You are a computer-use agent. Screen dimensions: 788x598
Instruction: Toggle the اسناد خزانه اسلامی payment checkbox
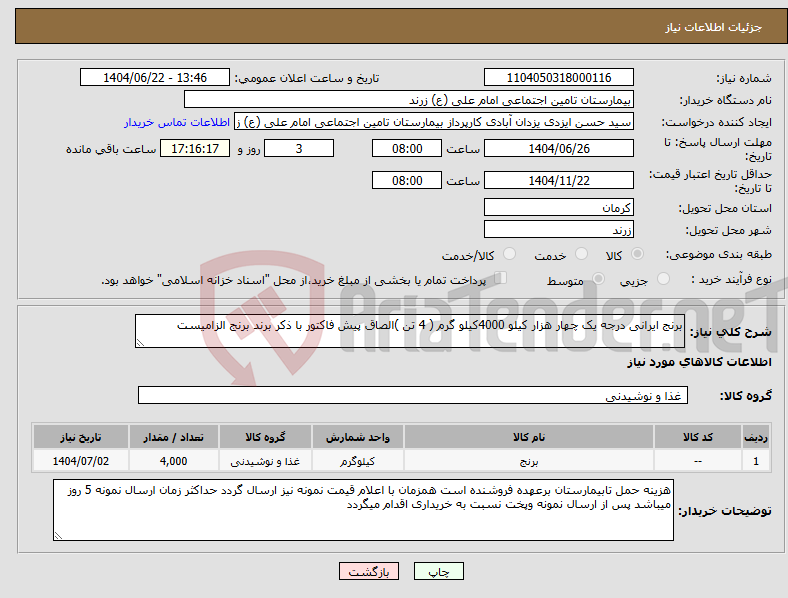pyautogui.click(x=501, y=278)
